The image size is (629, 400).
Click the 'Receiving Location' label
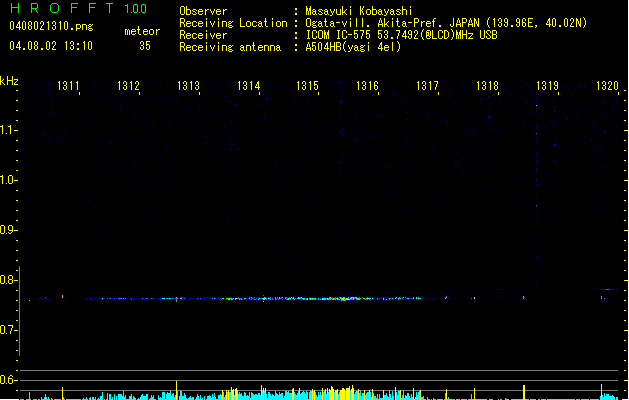point(233,23)
